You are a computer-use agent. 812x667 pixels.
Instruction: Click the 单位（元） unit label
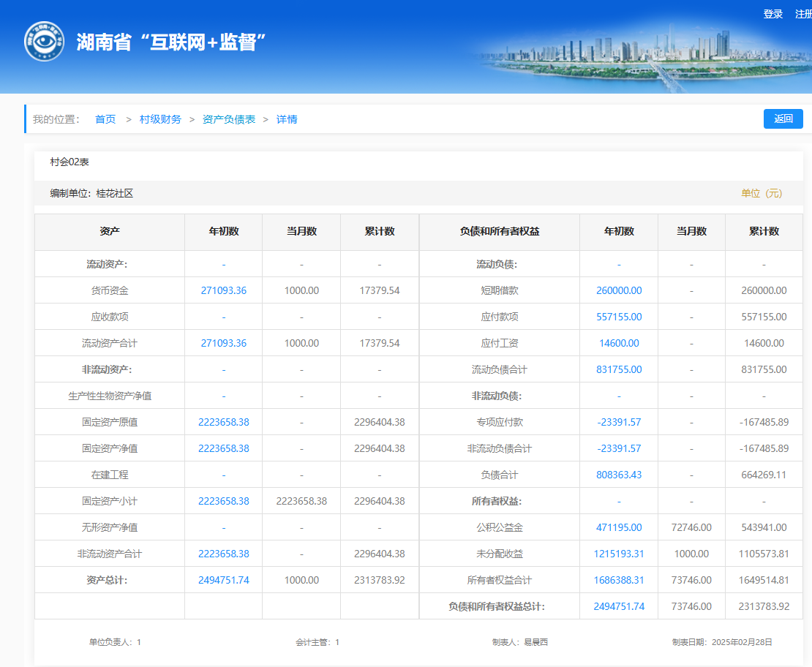click(762, 194)
